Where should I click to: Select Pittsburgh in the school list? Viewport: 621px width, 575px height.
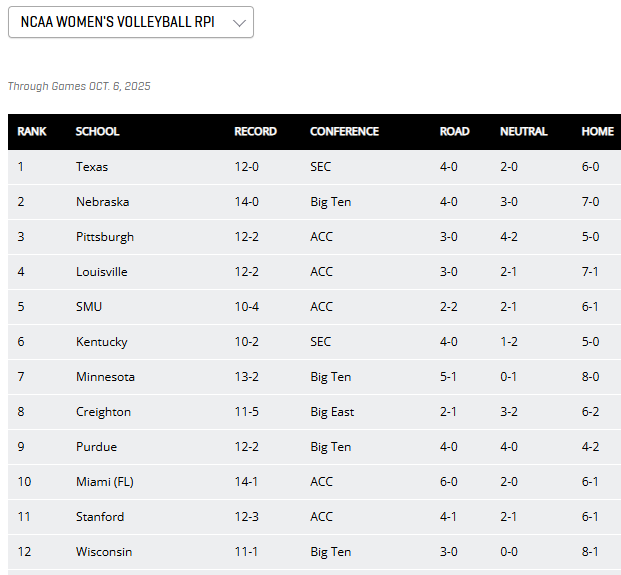click(105, 237)
